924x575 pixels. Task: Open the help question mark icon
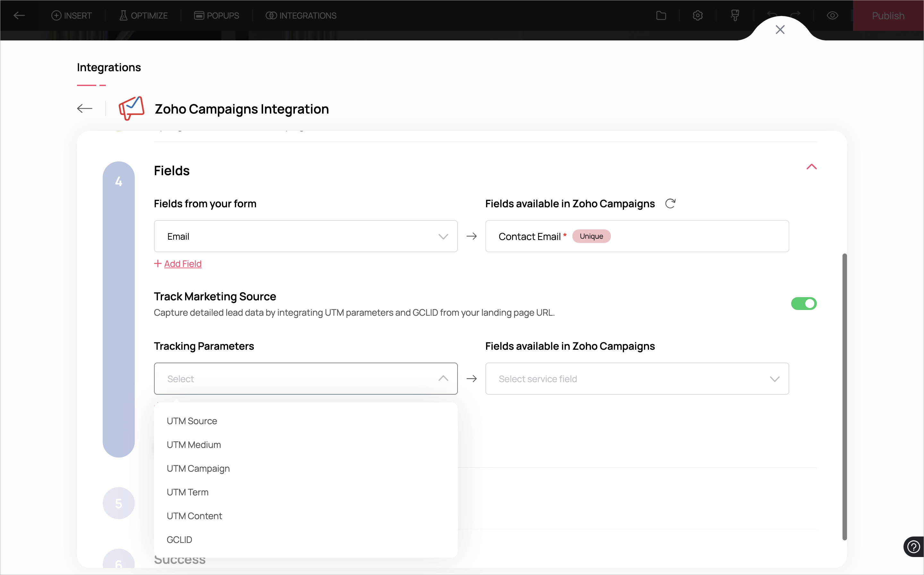(913, 547)
